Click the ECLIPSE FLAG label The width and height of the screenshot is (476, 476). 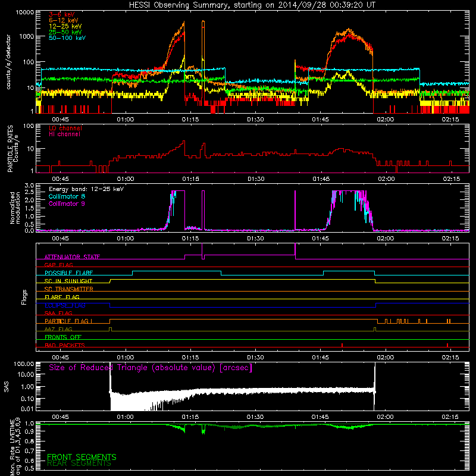[65, 305]
